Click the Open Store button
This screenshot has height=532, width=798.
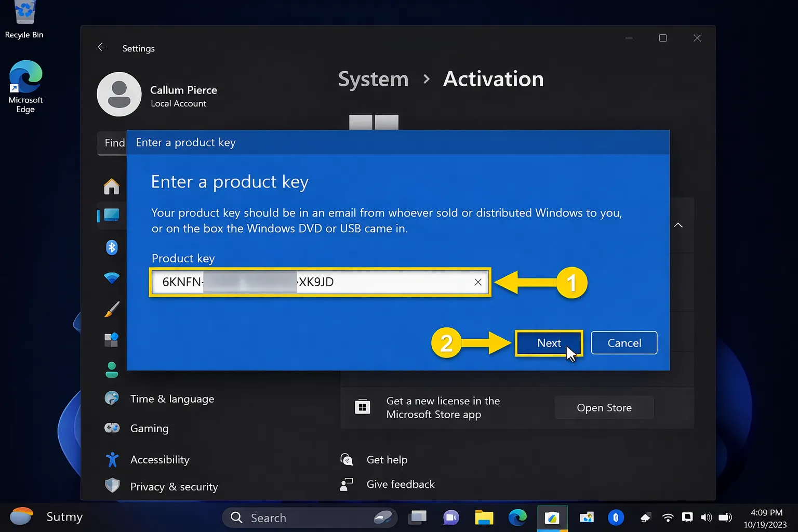click(x=604, y=408)
